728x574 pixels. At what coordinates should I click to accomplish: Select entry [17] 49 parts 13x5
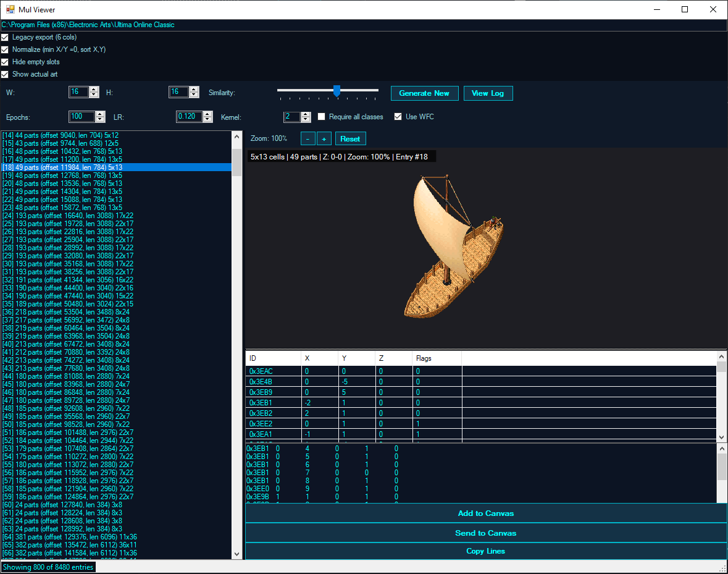pos(116,159)
